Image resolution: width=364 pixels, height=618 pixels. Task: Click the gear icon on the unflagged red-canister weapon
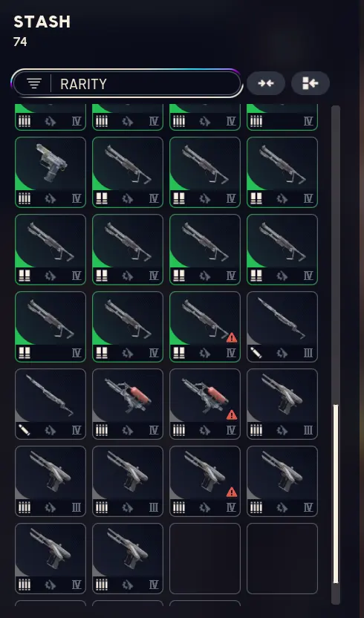pos(128,430)
